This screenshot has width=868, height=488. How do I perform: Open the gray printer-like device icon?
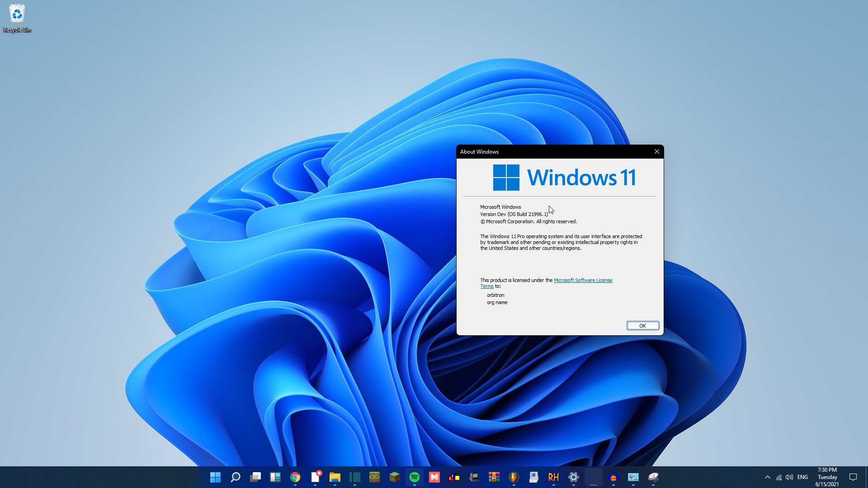coord(474,477)
